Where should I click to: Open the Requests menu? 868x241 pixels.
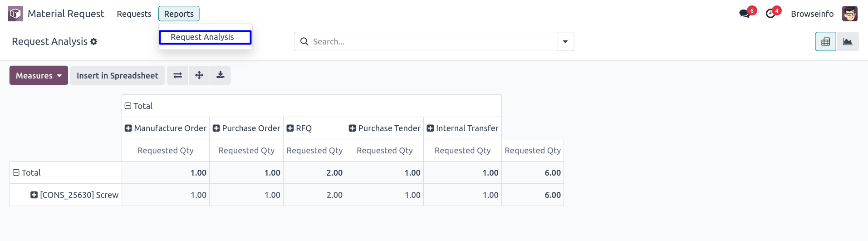click(x=134, y=14)
